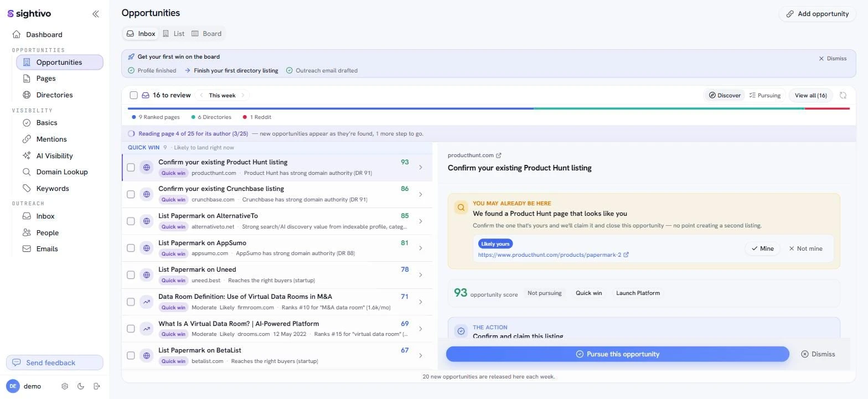Click Not mine button

[x=805, y=248]
